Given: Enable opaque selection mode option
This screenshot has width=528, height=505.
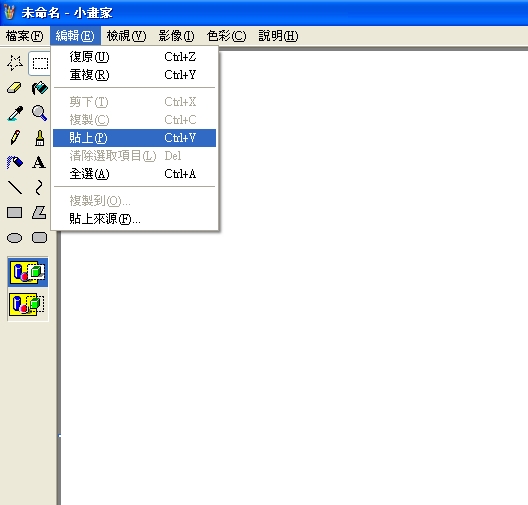Looking at the screenshot, I should coord(28,272).
